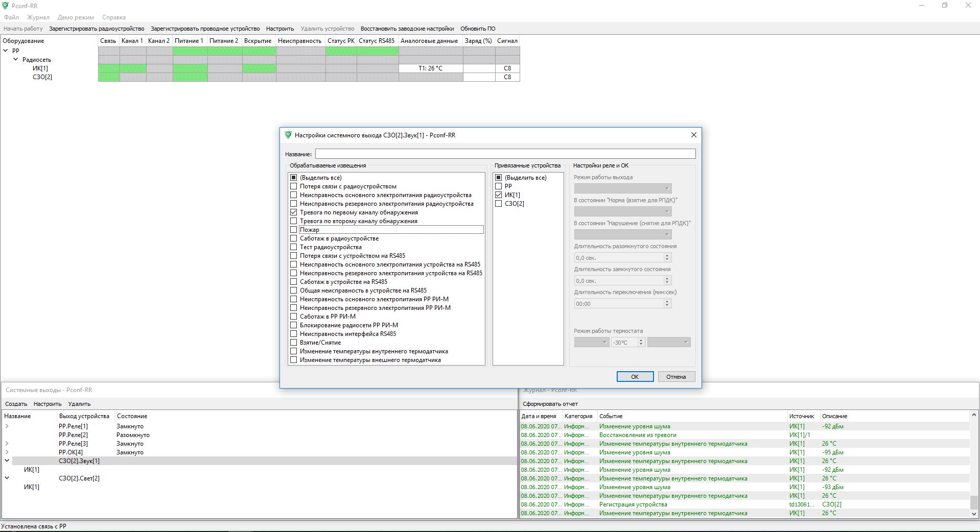Collapse the Радиосеть tree node

point(15,60)
